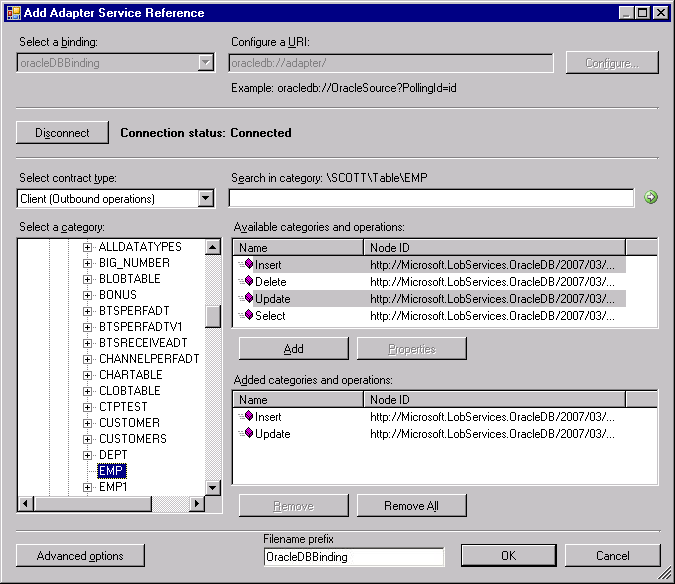Open the Select contract type dropdown

click(206, 198)
